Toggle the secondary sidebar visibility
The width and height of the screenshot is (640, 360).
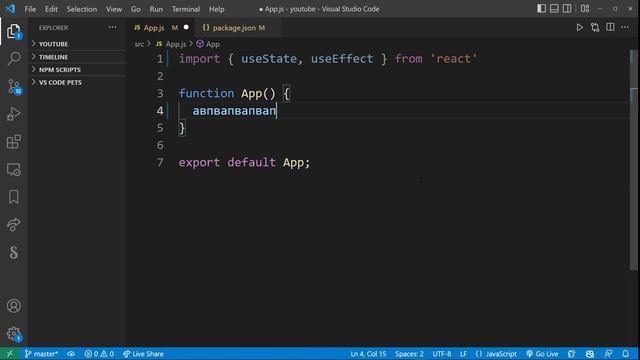[x=567, y=9]
